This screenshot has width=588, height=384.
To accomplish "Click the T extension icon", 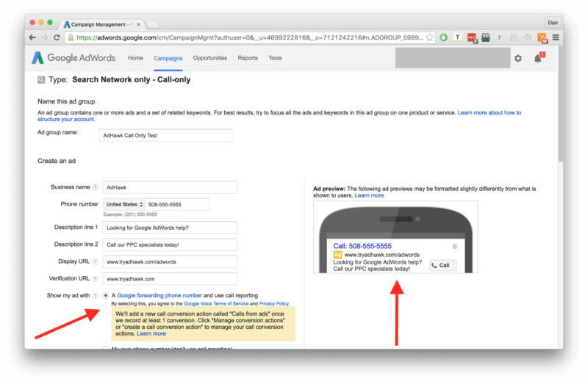I will [x=457, y=37].
